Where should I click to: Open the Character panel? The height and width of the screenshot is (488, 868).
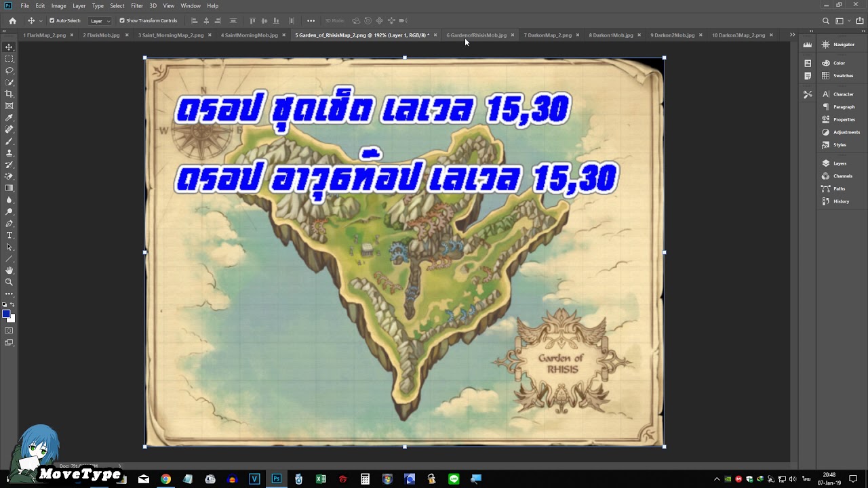click(x=843, y=94)
